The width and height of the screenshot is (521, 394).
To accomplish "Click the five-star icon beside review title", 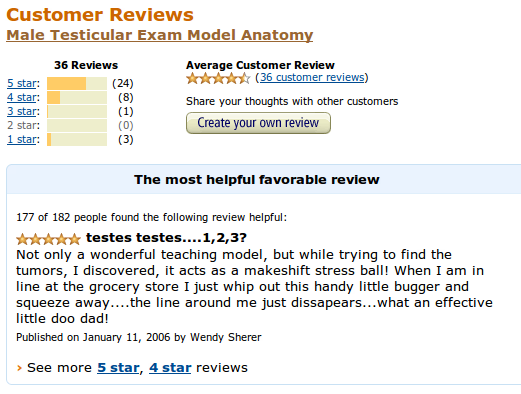I will [x=48, y=239].
